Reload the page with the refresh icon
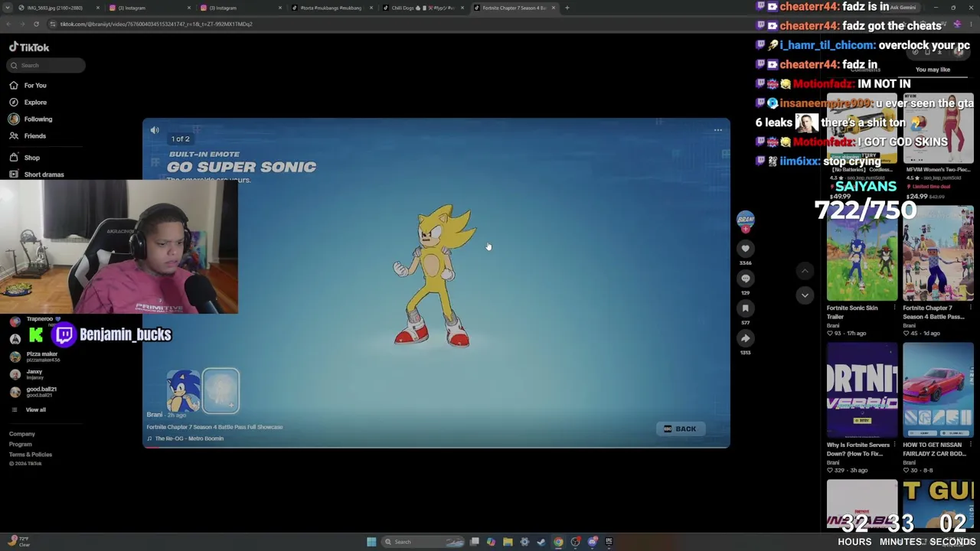The height and width of the screenshot is (551, 980). pyautogui.click(x=36, y=24)
